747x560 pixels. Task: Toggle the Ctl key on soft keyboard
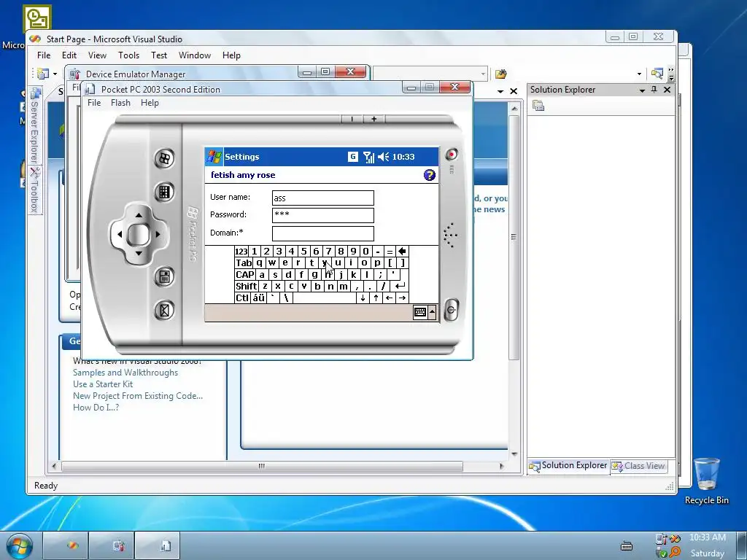click(x=242, y=298)
